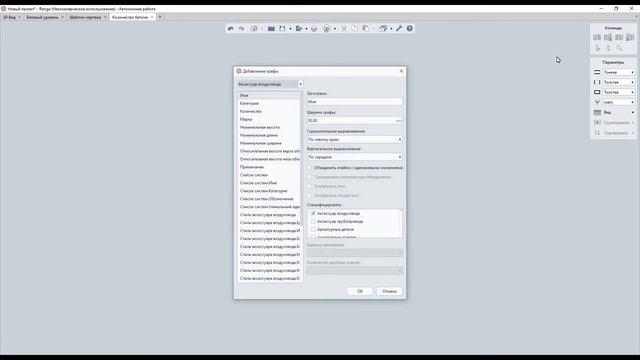Click the Отображать общий итог checkbox
This screenshot has height=360, width=640.
point(309,196)
